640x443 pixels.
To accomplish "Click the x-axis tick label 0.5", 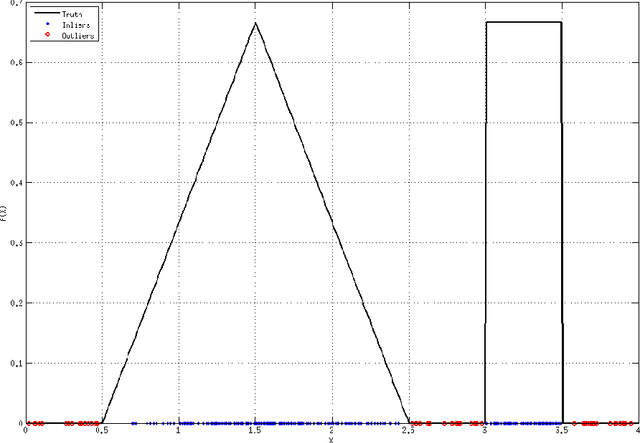I will (102, 433).
